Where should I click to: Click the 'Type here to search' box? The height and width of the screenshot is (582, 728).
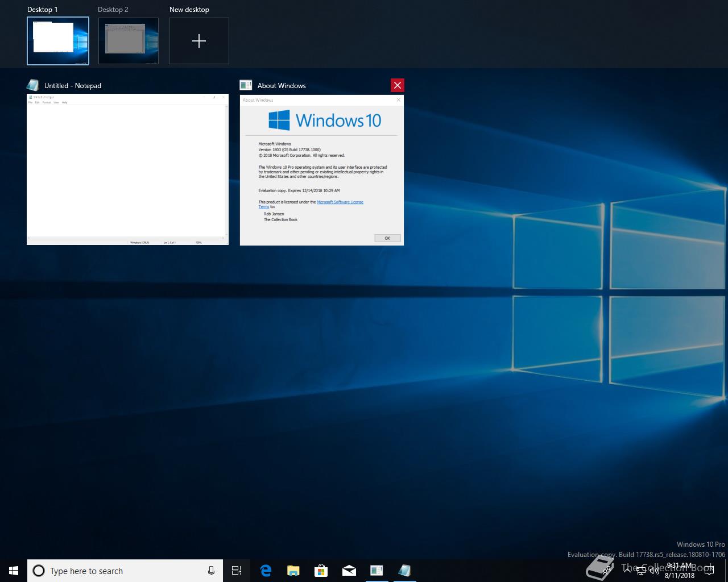point(125,571)
